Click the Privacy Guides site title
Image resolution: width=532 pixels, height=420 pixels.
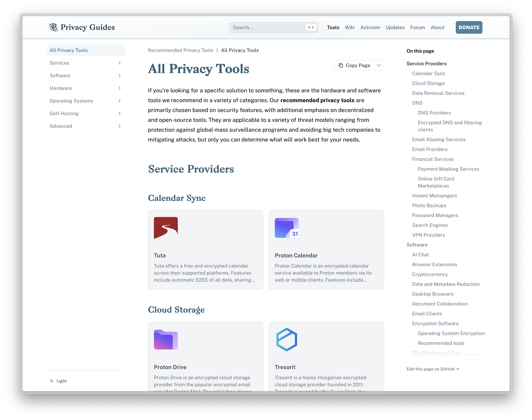tap(88, 27)
